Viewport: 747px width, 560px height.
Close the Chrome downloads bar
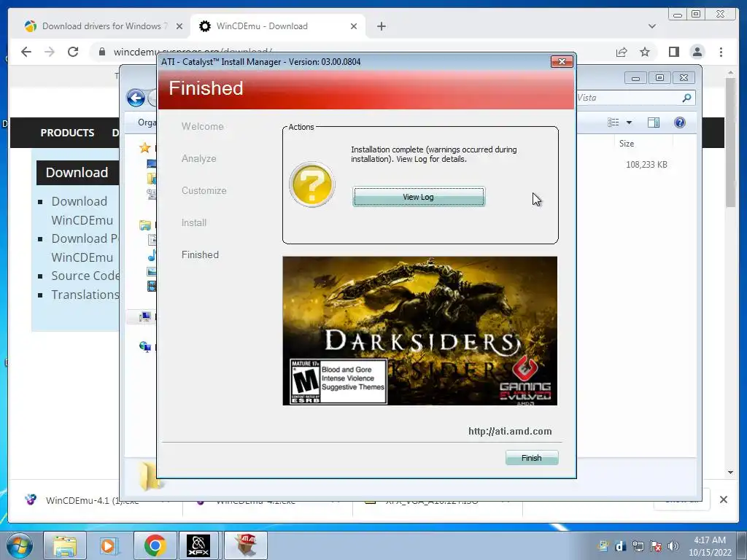[723, 499]
